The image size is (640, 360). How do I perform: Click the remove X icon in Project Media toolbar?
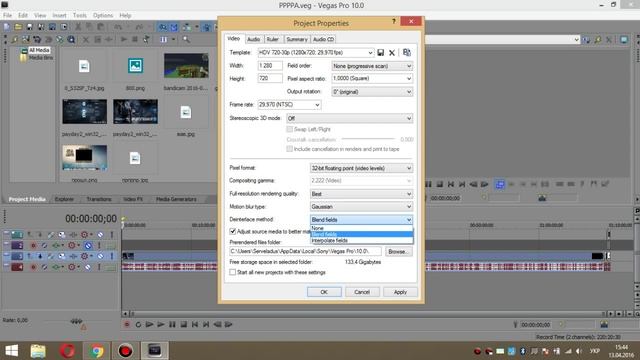(86, 40)
